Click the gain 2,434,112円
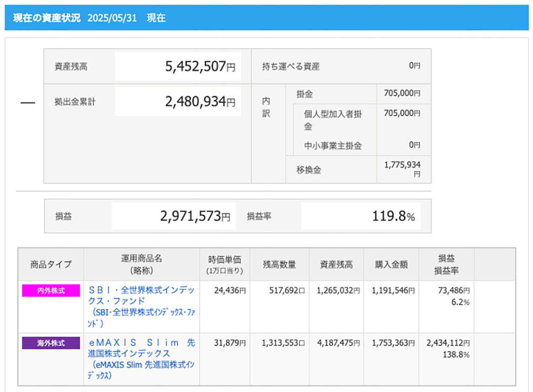This screenshot has width=533, height=392. [x=448, y=343]
